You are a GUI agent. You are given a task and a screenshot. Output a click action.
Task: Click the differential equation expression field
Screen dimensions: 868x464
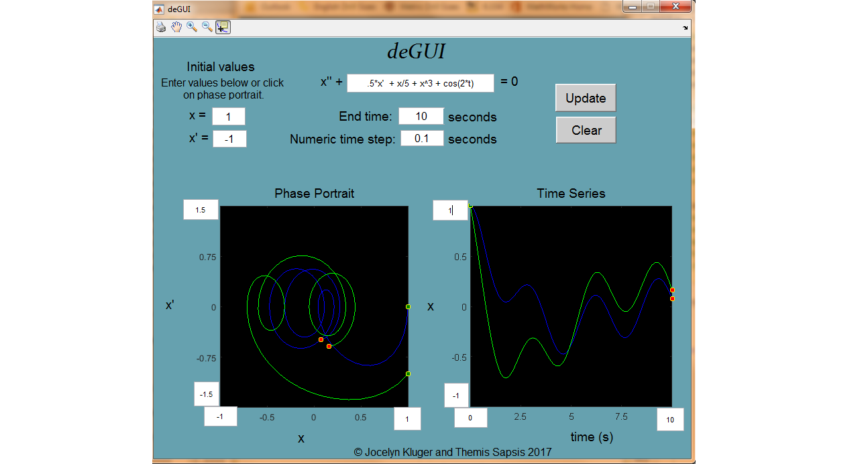421,83
